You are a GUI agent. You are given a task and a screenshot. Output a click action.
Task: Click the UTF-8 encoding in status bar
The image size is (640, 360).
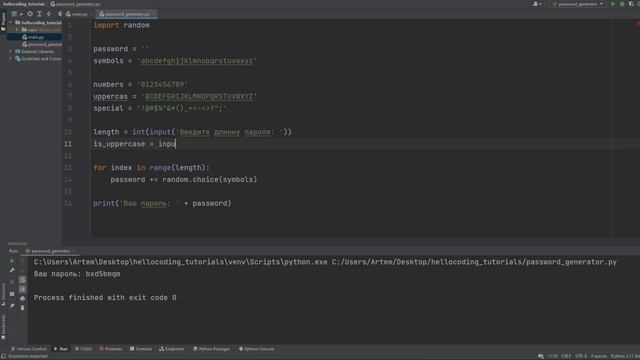coord(581,356)
